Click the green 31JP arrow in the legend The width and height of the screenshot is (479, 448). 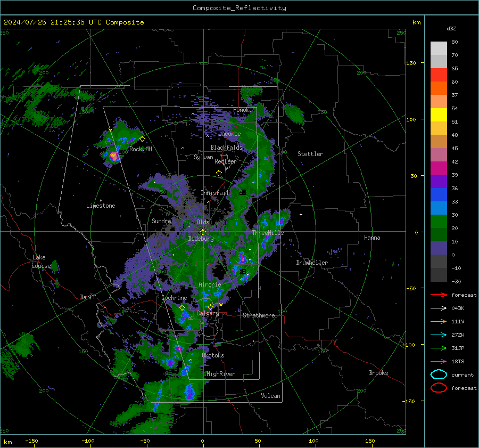[439, 348]
